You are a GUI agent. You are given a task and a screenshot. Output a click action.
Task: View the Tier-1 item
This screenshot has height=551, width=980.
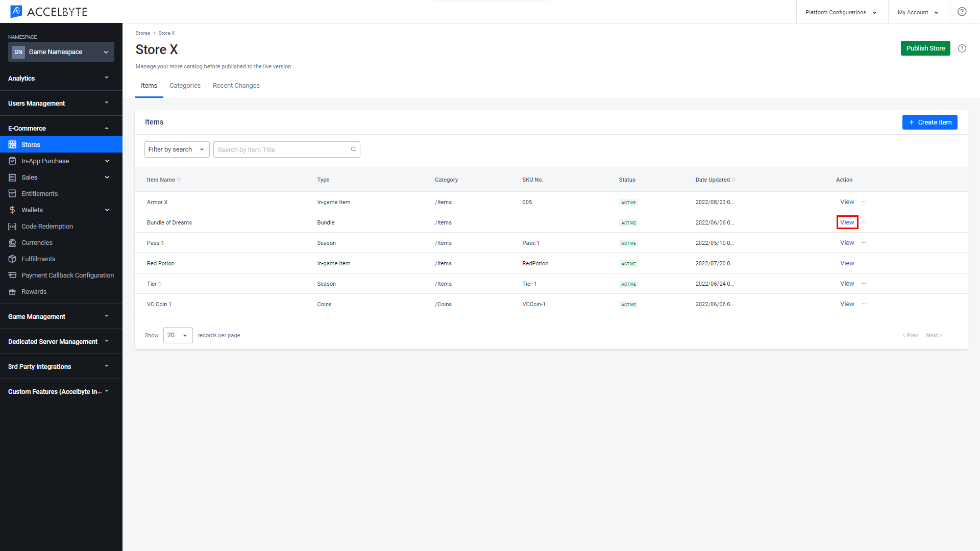[x=847, y=284]
